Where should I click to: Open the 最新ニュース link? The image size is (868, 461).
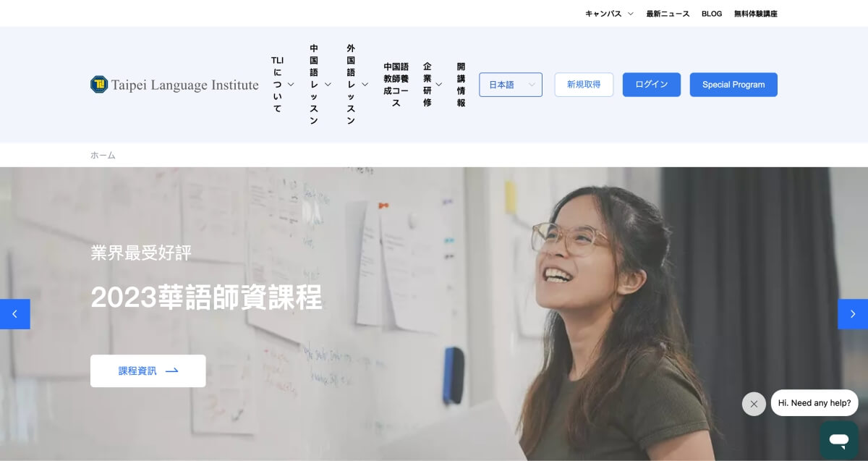pos(668,14)
